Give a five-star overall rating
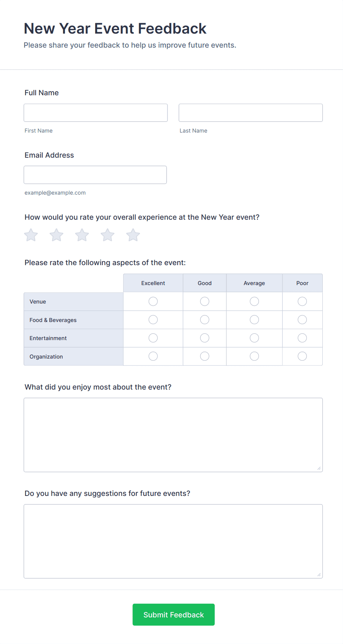Screen dimensions: 343x644 coord(133,235)
